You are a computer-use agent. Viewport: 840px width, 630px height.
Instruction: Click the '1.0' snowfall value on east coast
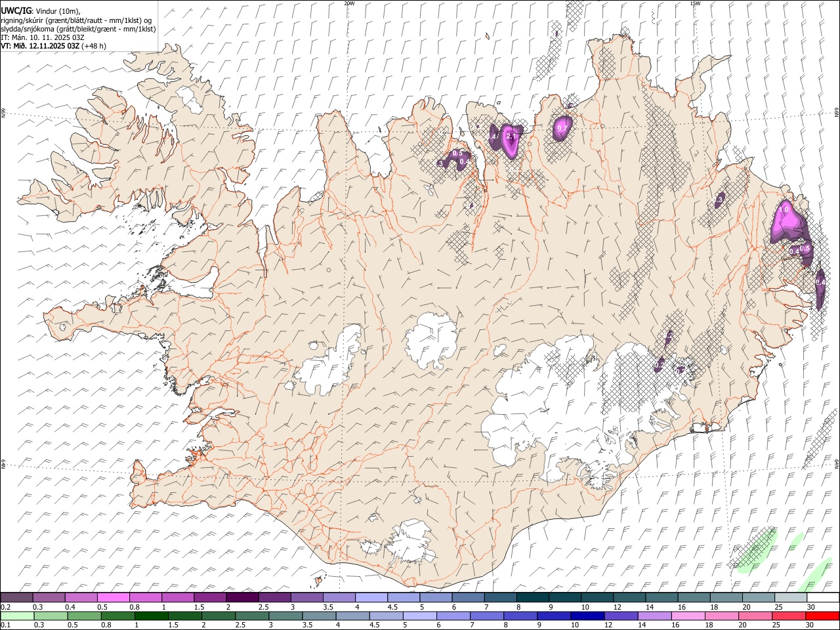point(784,209)
